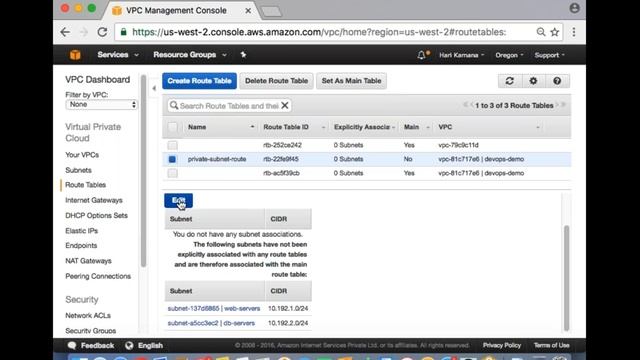Click the secure padlock icon in the URL bar
The height and width of the screenshot is (360, 640).
tap(123, 32)
